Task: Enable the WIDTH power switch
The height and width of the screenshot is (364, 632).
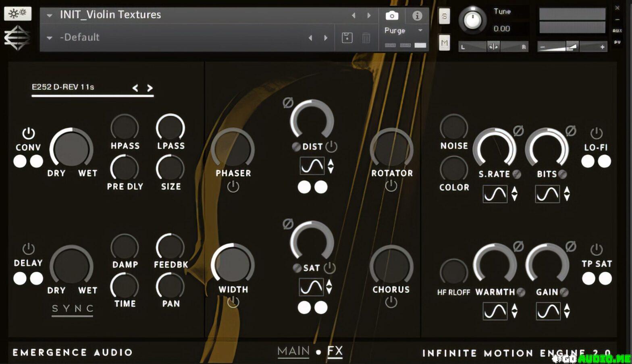Action: coord(233,302)
